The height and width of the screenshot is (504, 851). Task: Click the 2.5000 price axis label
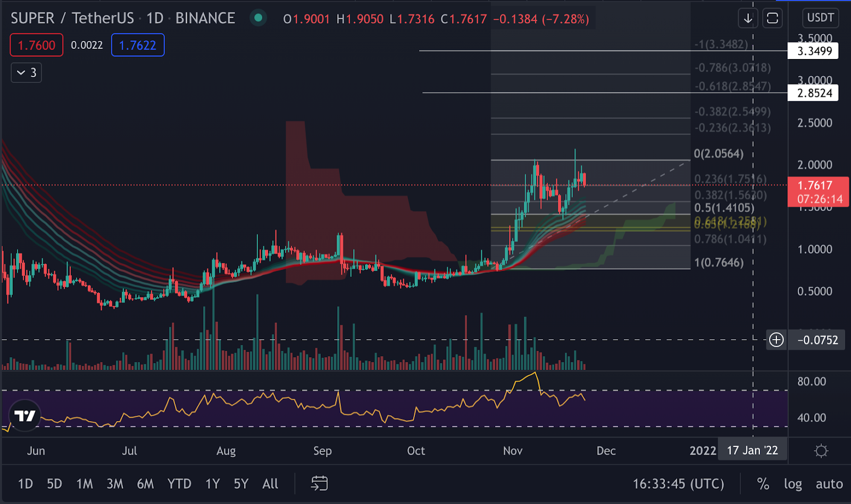[814, 123]
